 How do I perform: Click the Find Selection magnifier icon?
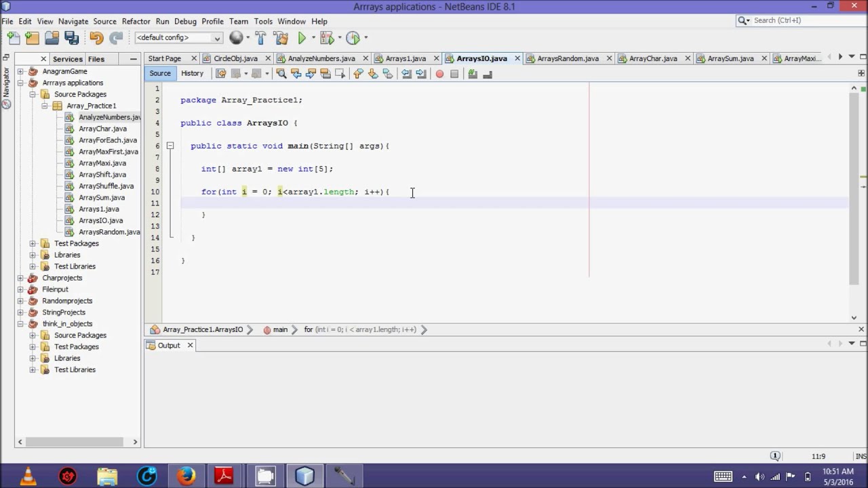click(x=281, y=73)
